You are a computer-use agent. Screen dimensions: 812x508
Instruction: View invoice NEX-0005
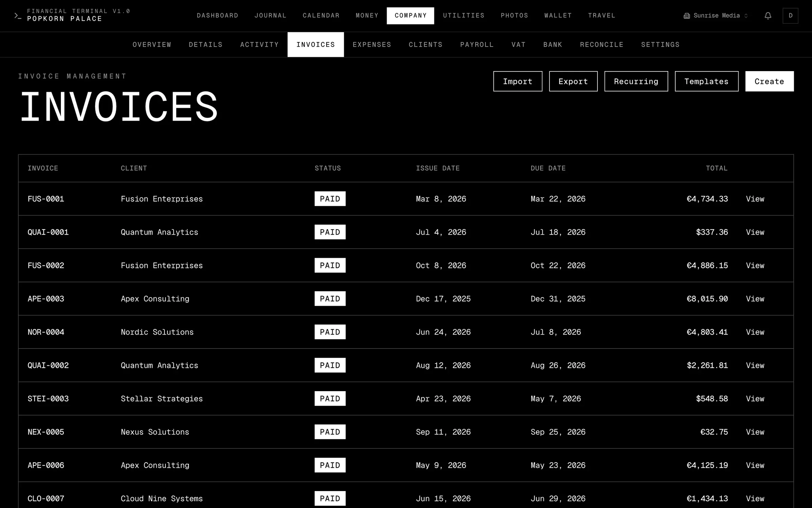coord(755,432)
